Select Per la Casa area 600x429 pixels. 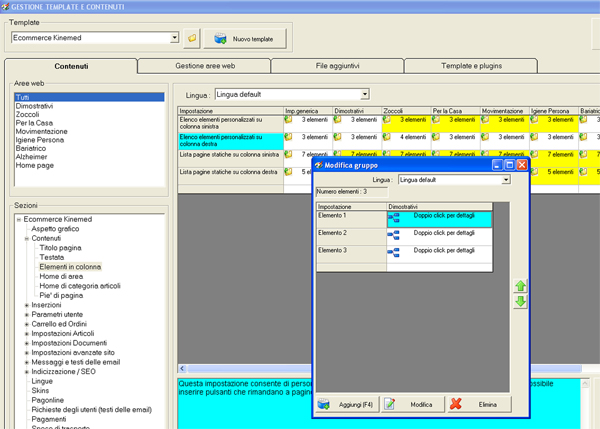click(34, 123)
